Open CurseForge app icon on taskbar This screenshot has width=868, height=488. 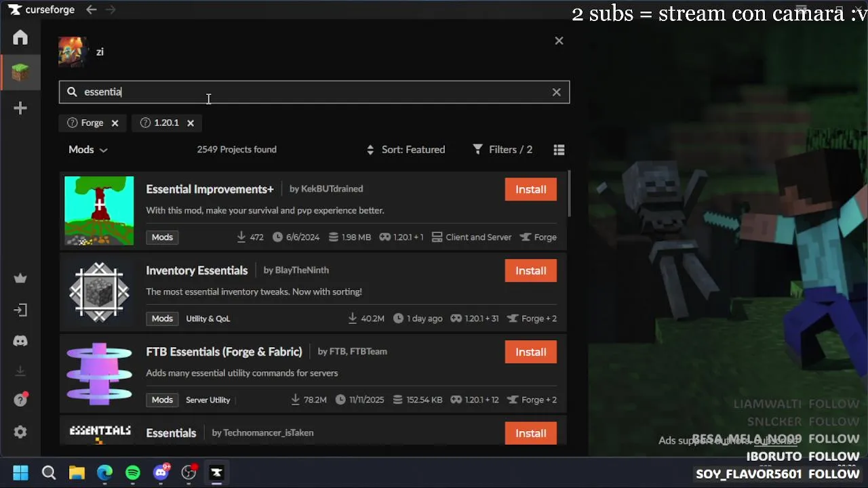(x=216, y=472)
